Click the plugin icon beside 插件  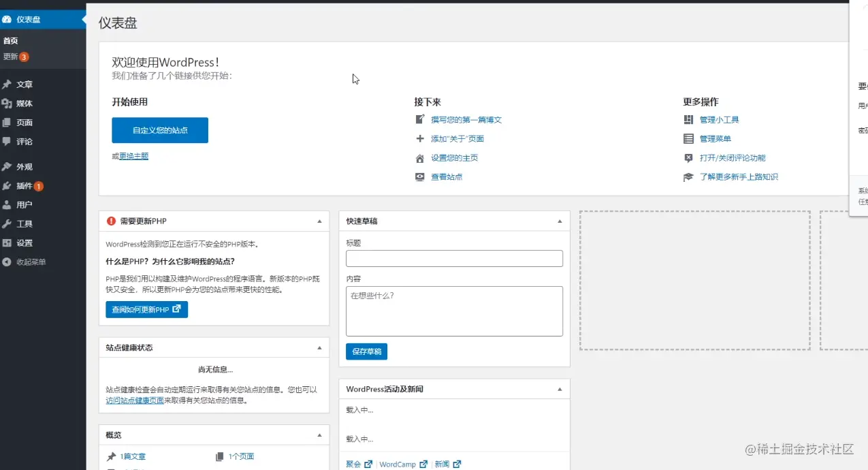click(7, 185)
